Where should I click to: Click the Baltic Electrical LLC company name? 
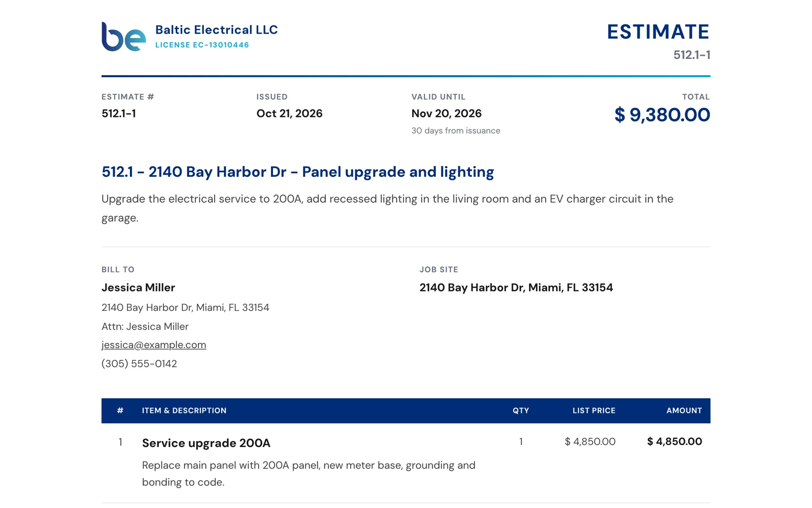tap(217, 30)
